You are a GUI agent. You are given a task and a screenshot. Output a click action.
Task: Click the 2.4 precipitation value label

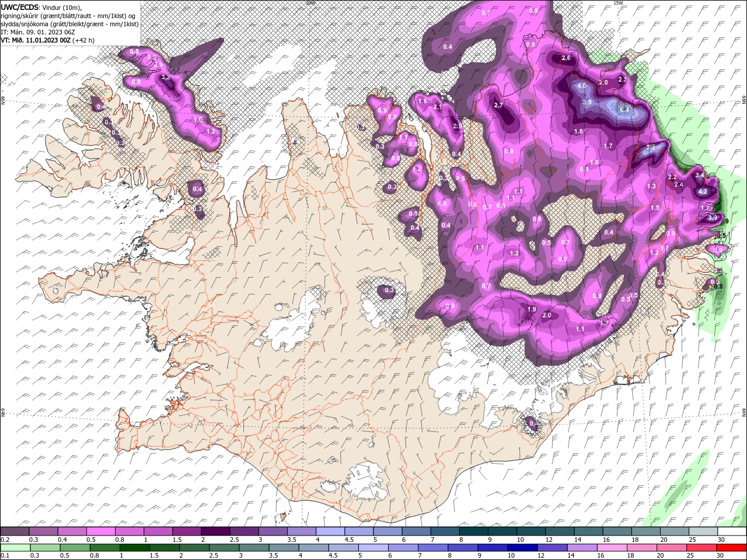(x=679, y=184)
